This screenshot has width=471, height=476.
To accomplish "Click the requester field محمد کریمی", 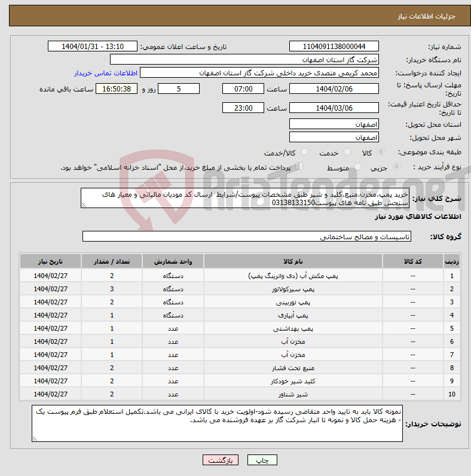I will [x=259, y=73].
